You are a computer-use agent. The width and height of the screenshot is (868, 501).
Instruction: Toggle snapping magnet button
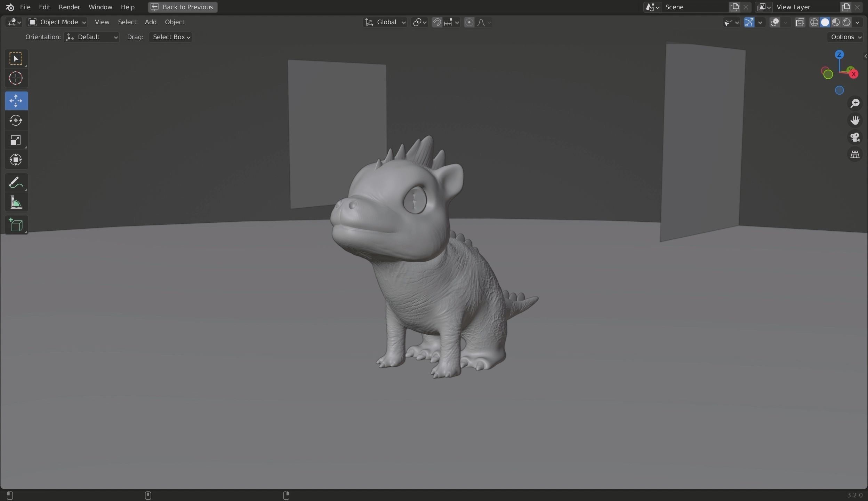[437, 22]
